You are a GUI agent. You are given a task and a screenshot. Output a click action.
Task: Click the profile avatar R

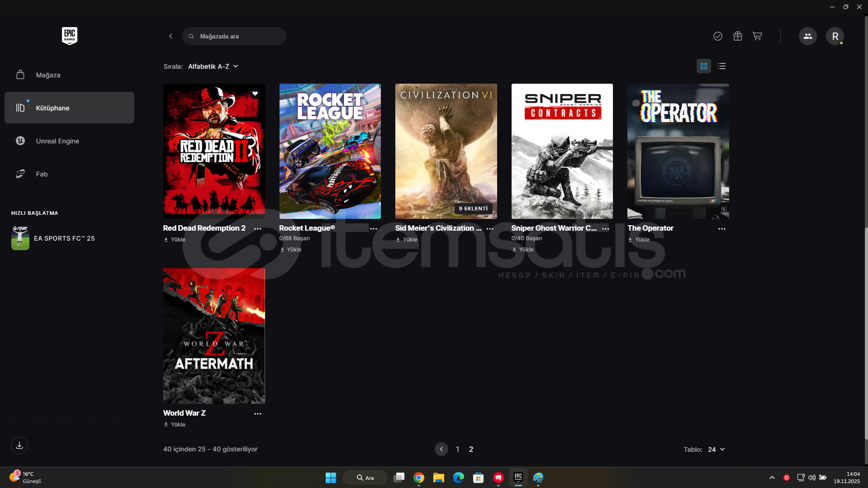point(835,36)
